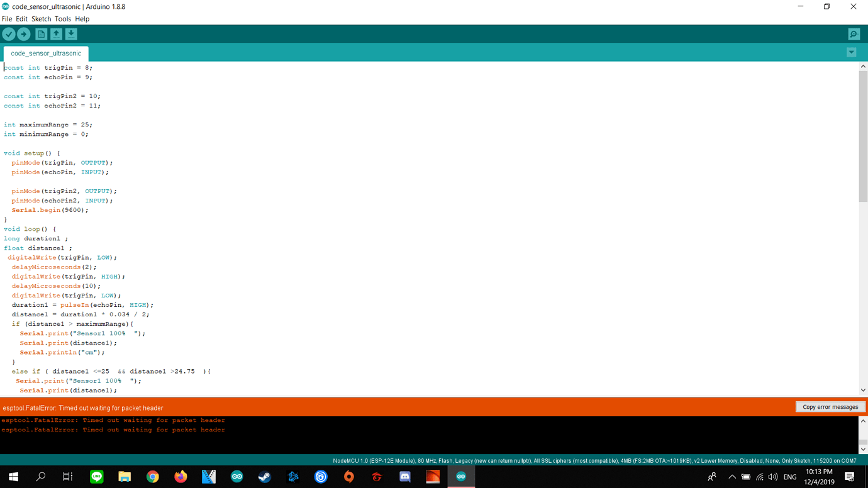Open Steam from the taskbar
This screenshot has width=868, height=488.
point(265,477)
